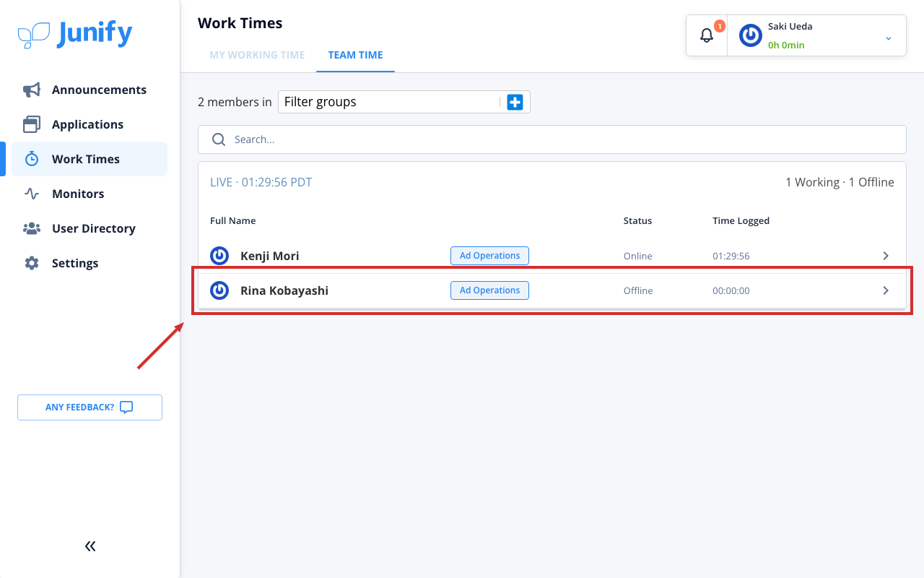Expand Kenji Mori's row chevron
Image resolution: width=924 pixels, height=578 pixels.
[x=886, y=256]
